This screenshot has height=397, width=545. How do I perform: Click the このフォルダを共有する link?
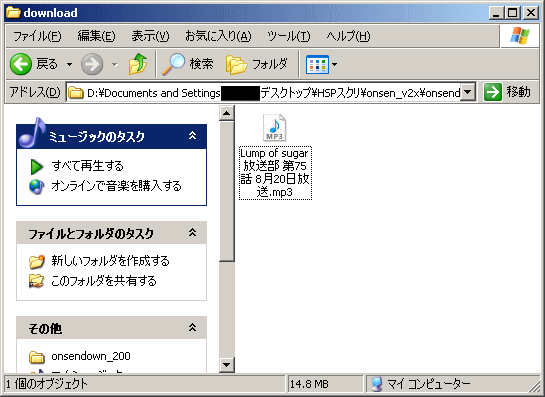pyautogui.click(x=104, y=281)
